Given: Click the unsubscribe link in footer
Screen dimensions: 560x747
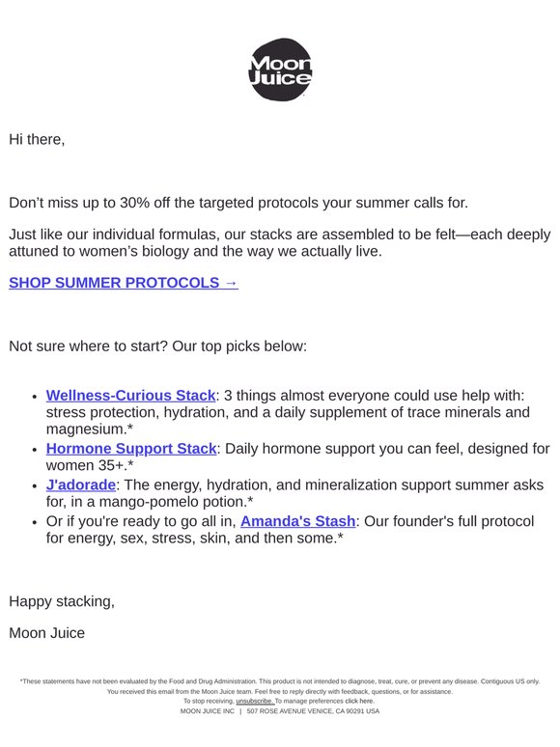Looking at the screenshot, I should [x=255, y=701].
